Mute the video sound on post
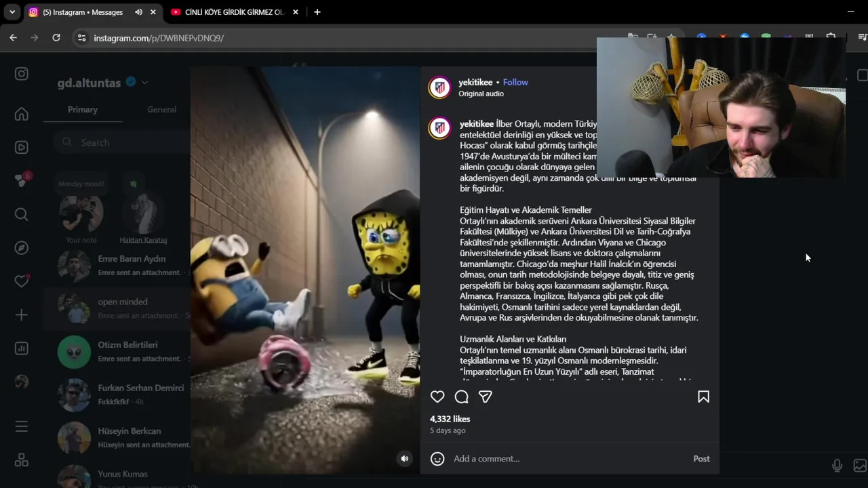 click(x=404, y=459)
